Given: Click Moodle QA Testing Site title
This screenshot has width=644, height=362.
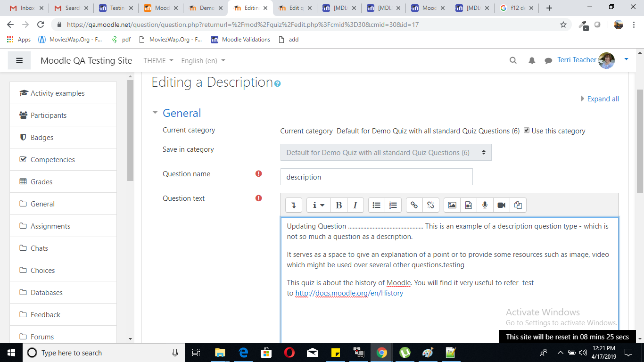Looking at the screenshot, I should point(86,60).
